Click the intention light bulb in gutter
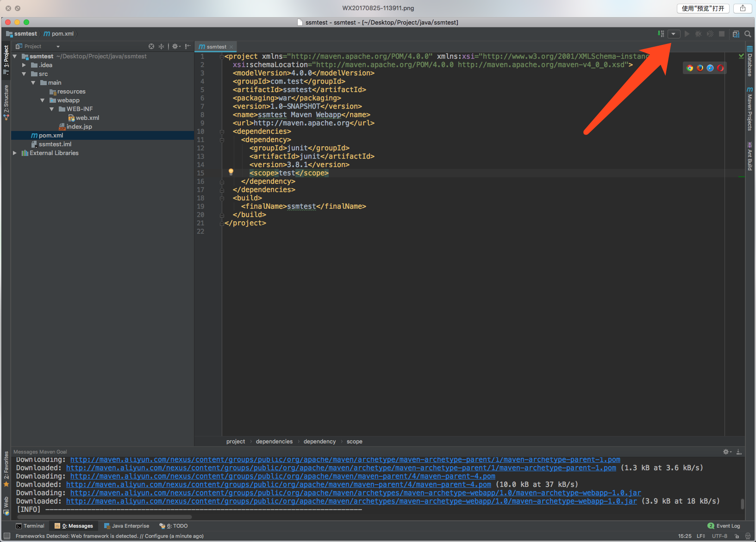The width and height of the screenshot is (756, 542). point(231,172)
